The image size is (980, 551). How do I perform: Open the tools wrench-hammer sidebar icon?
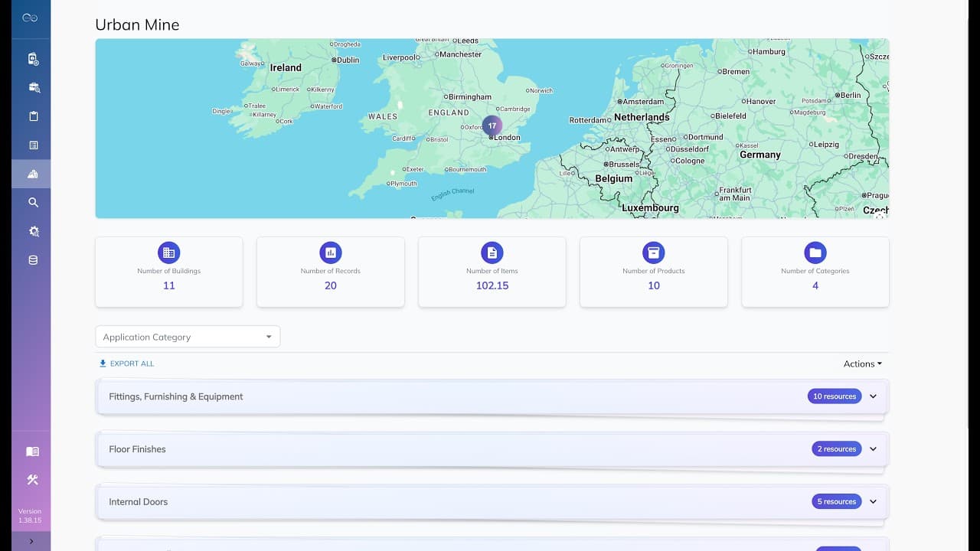[32, 480]
